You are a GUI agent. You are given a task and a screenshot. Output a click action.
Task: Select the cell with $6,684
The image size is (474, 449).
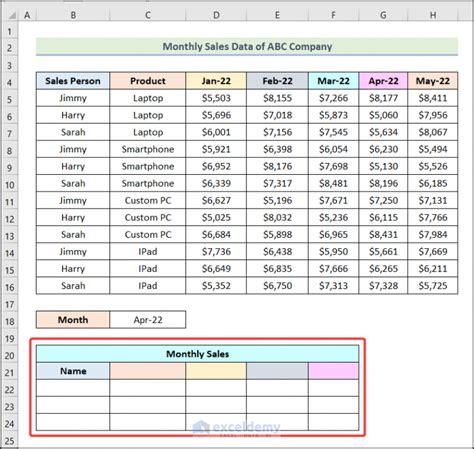pyautogui.click(x=216, y=234)
